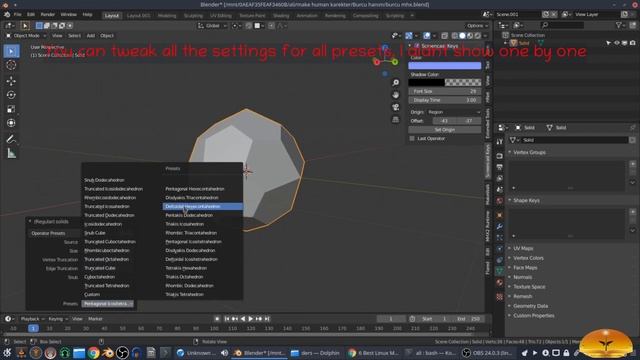
Task: Open the Presets dropdown showing Pentagonal Icositetrahedron
Action: click(107, 304)
